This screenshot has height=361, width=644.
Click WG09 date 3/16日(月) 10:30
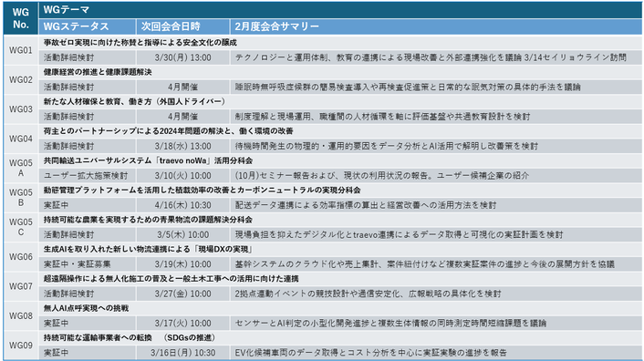182,353
